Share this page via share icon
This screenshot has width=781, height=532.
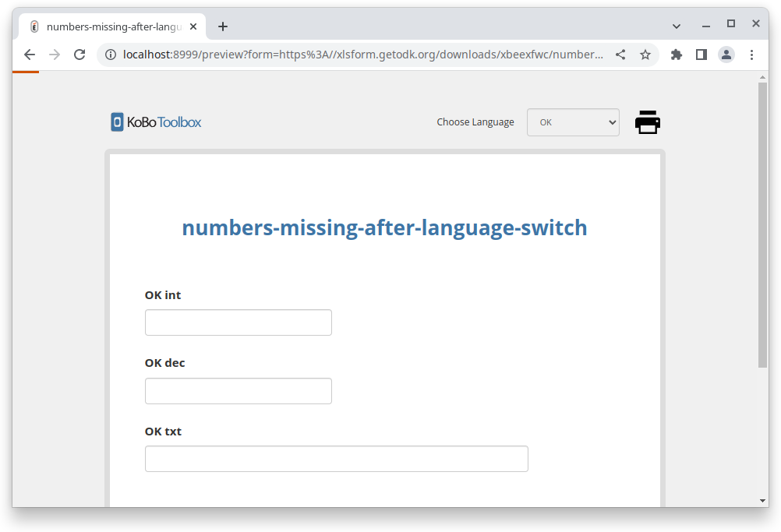[x=620, y=55]
